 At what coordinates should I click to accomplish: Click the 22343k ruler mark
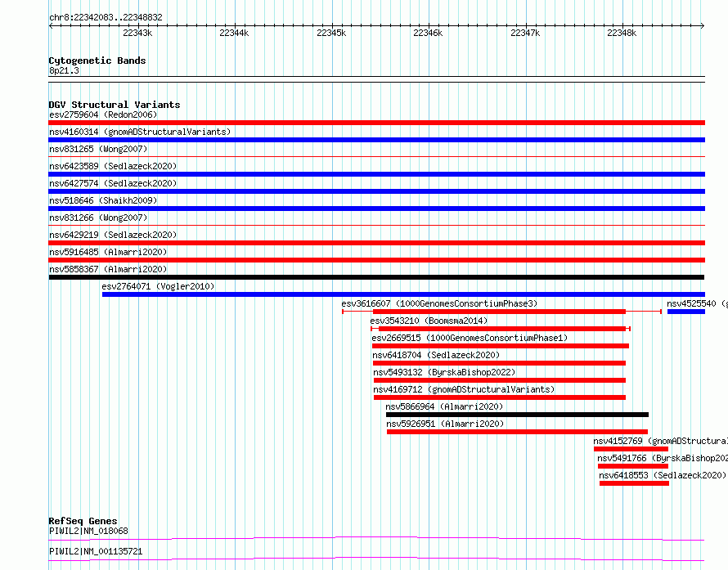click(137, 33)
